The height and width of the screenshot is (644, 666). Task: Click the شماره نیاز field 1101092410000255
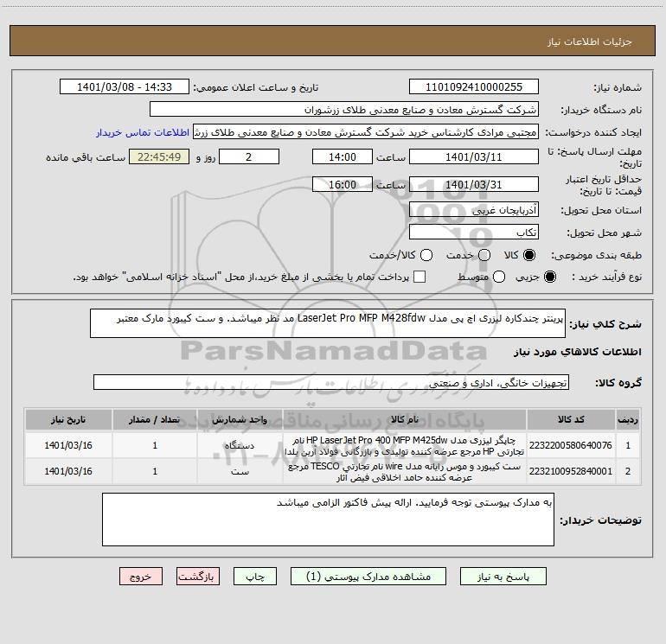coord(474,87)
